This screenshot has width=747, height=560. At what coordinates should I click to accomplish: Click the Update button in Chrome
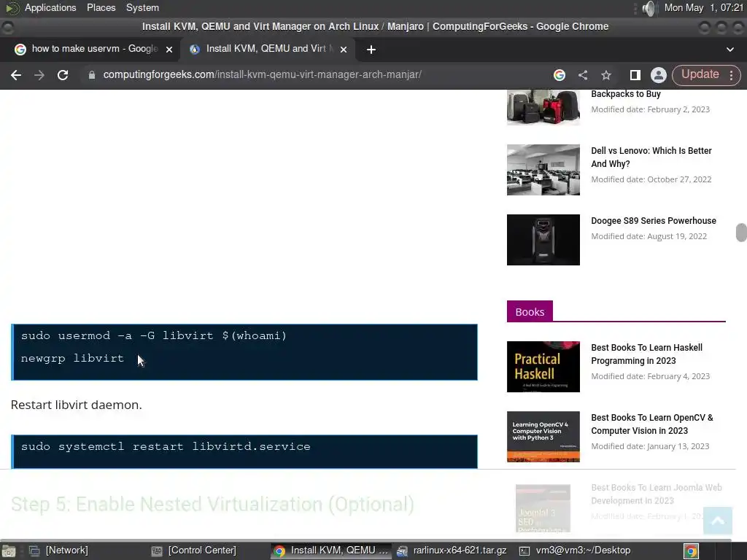(x=700, y=75)
